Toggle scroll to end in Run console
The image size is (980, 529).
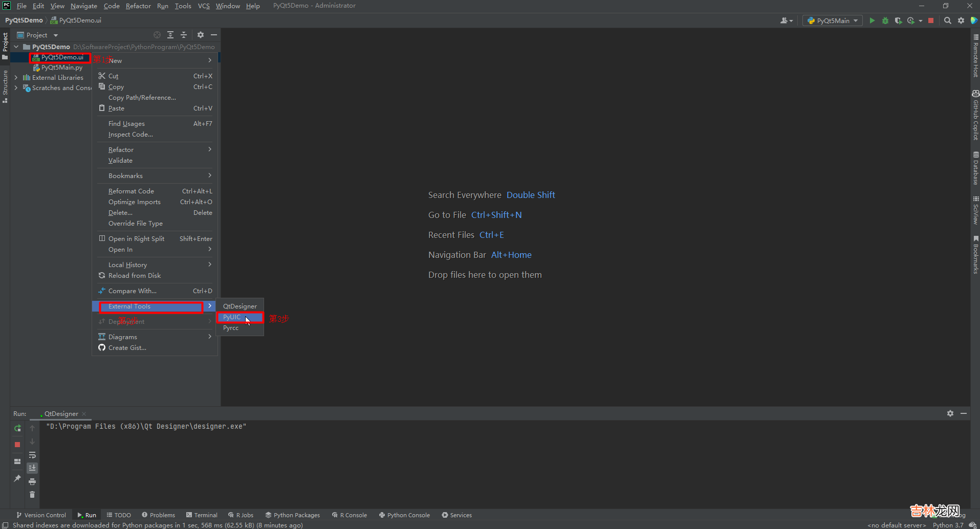coord(32,468)
